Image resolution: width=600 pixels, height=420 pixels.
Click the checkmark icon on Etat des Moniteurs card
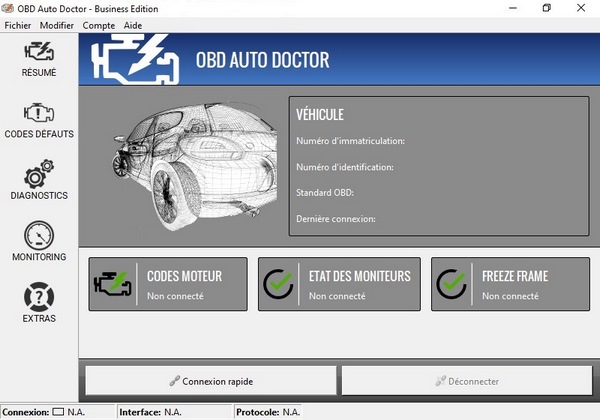pyautogui.click(x=278, y=284)
